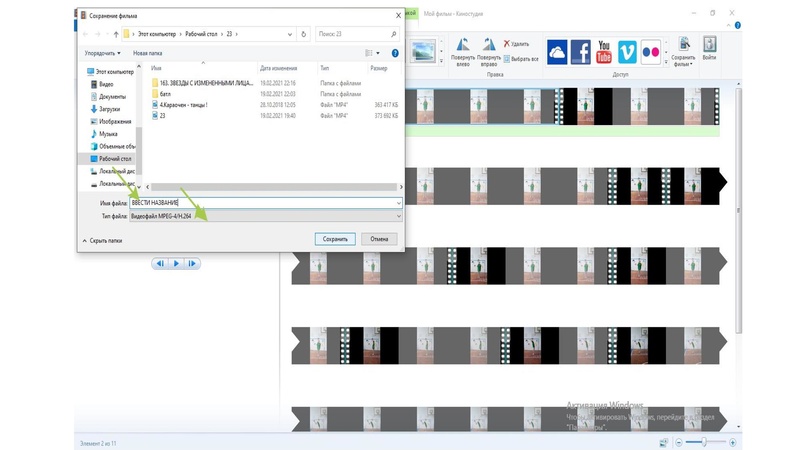Click the Удалить delete icon

(517, 44)
